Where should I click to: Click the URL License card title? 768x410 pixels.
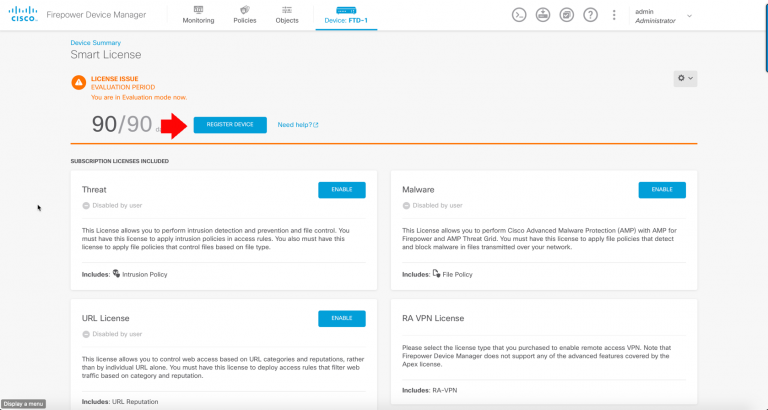click(106, 318)
